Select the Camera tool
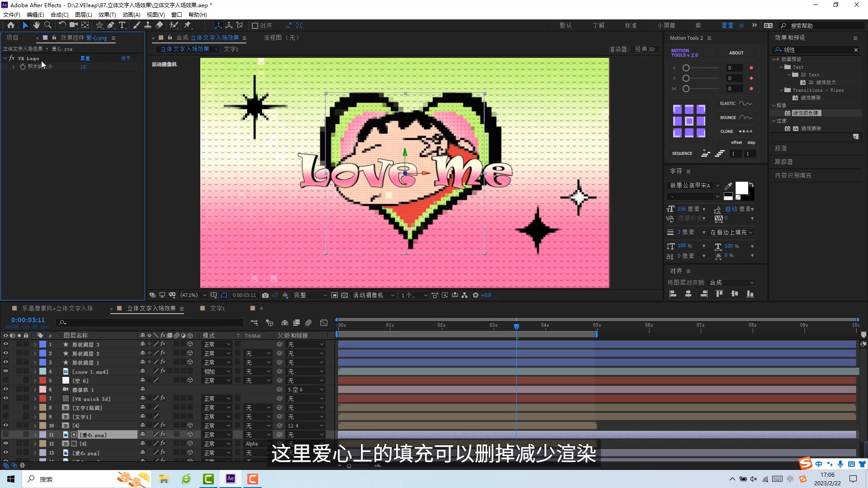The image size is (868, 488). point(74,25)
